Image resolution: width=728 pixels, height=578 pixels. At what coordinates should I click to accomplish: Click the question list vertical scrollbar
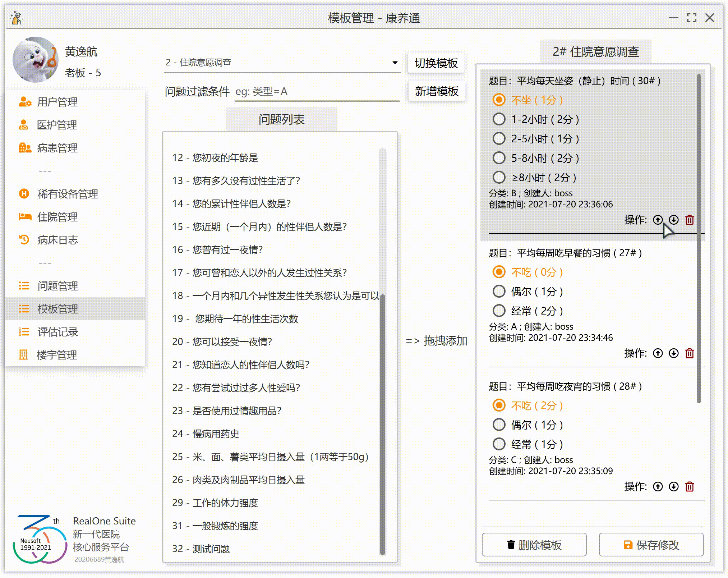point(383,424)
